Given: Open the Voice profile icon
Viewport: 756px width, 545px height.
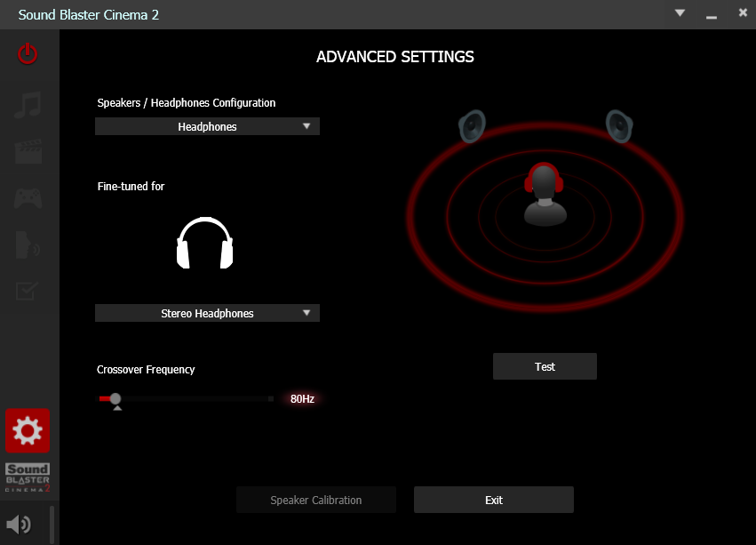Looking at the screenshot, I should tap(28, 244).
